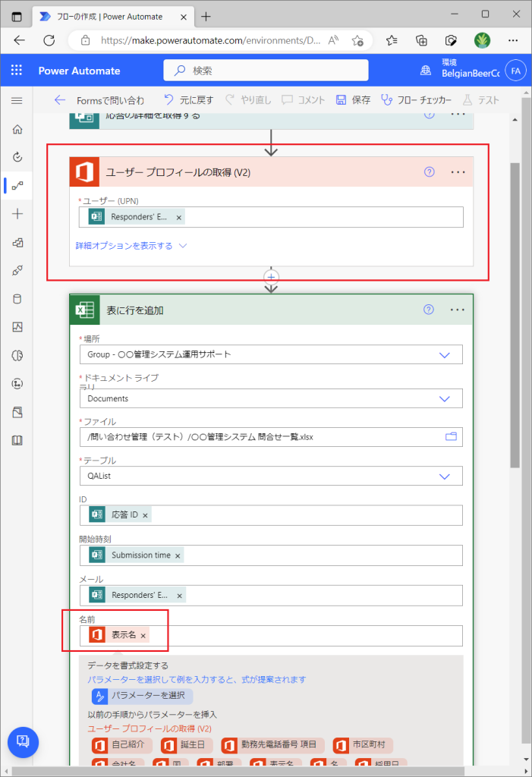Click the browser address bar URL
Viewport: 532px width, 777px height.
[x=211, y=40]
